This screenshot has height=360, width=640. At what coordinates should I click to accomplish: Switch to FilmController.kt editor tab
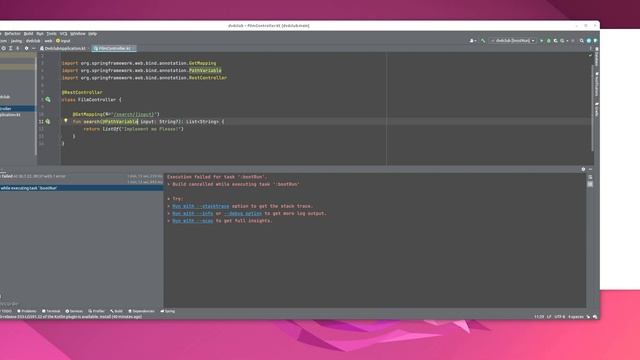tap(113, 49)
